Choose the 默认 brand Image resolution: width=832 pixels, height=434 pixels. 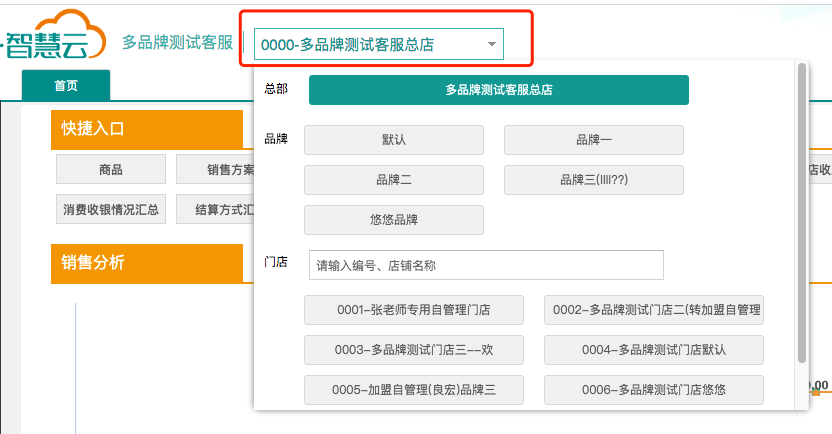(x=393, y=140)
